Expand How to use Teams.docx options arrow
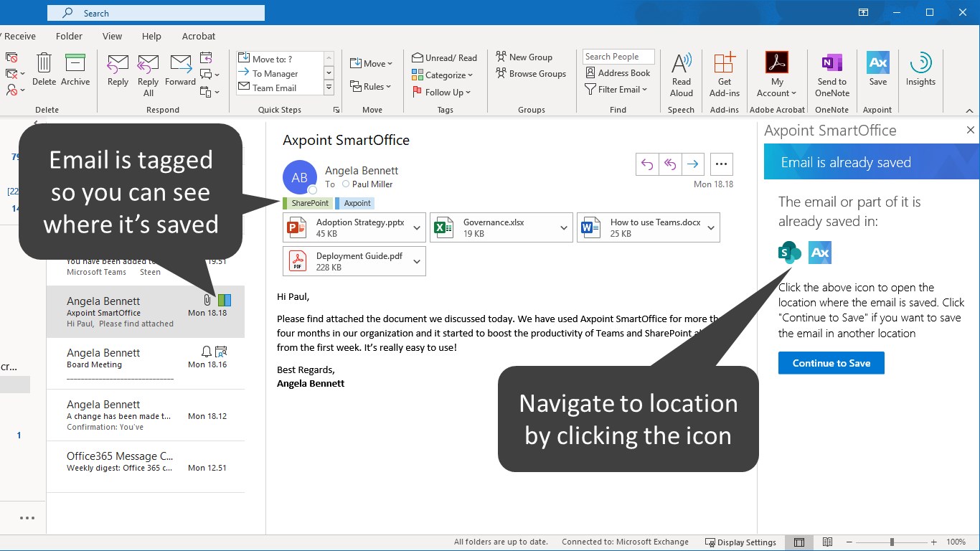 click(712, 227)
